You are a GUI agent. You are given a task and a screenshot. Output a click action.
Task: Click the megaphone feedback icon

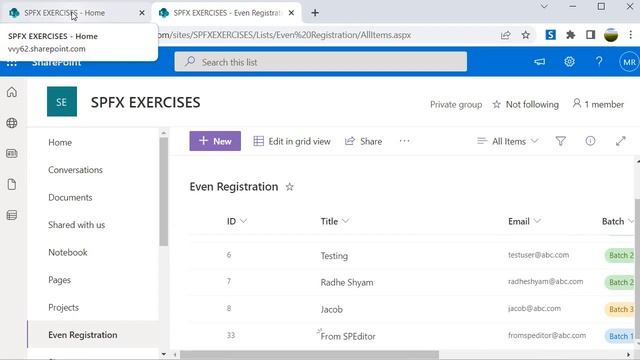540,62
